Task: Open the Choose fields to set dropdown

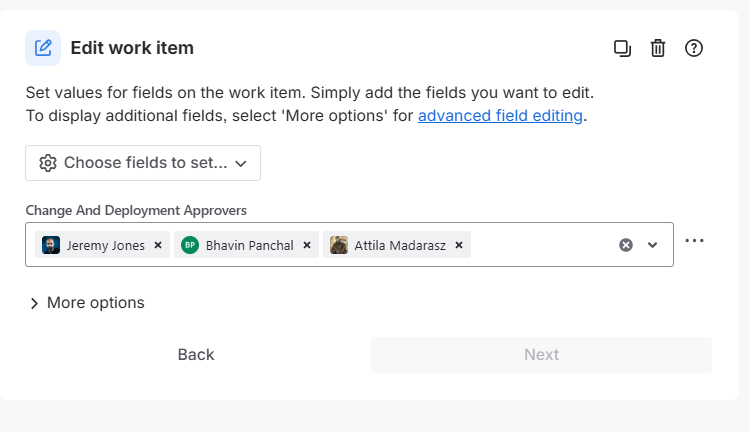Action: pos(143,163)
